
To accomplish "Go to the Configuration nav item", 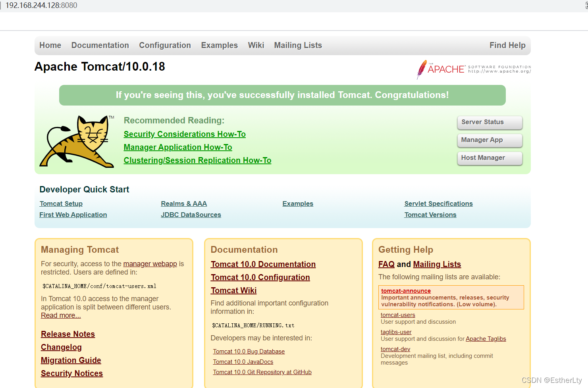I will [x=165, y=45].
